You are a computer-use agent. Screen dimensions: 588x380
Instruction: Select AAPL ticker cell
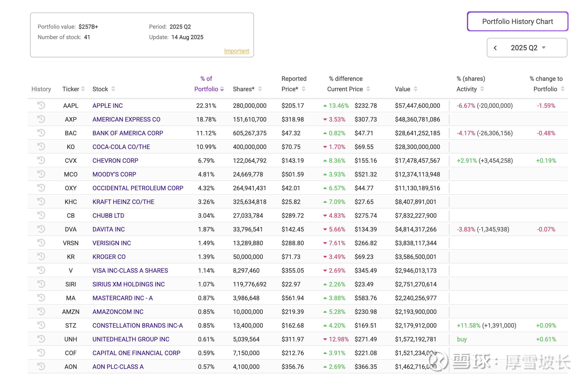[71, 106]
